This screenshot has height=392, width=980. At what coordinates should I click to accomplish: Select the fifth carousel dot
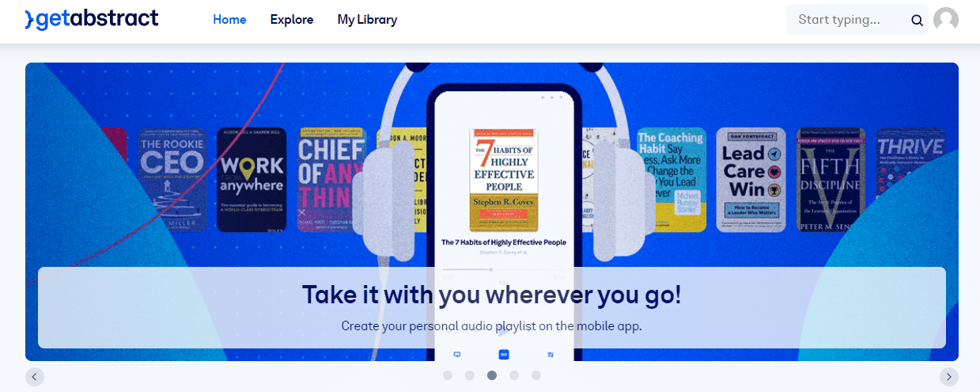[x=536, y=375]
